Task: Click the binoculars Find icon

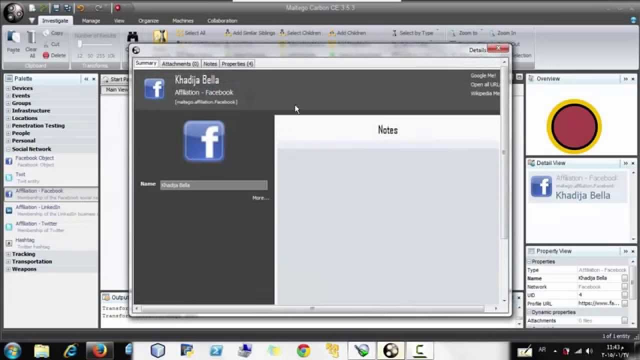Action: [x=132, y=36]
